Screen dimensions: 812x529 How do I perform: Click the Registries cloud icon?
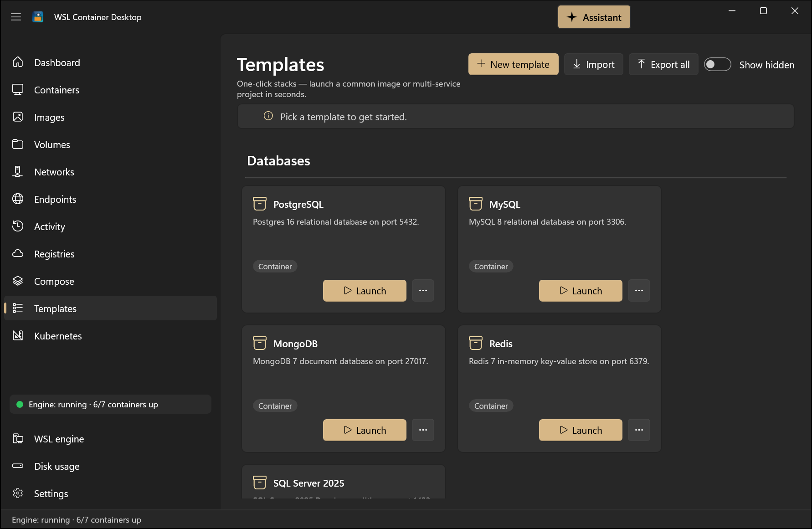(x=18, y=254)
